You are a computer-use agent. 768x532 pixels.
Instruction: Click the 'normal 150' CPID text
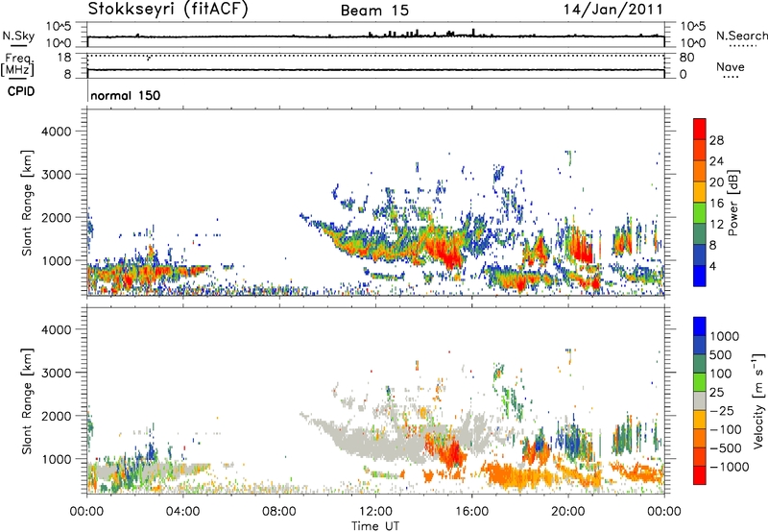pos(126,95)
